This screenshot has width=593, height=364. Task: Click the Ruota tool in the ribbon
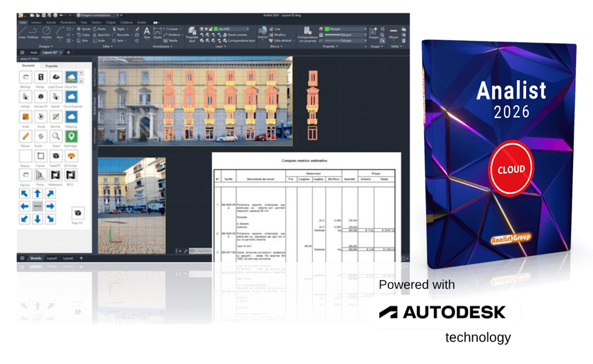point(100,29)
